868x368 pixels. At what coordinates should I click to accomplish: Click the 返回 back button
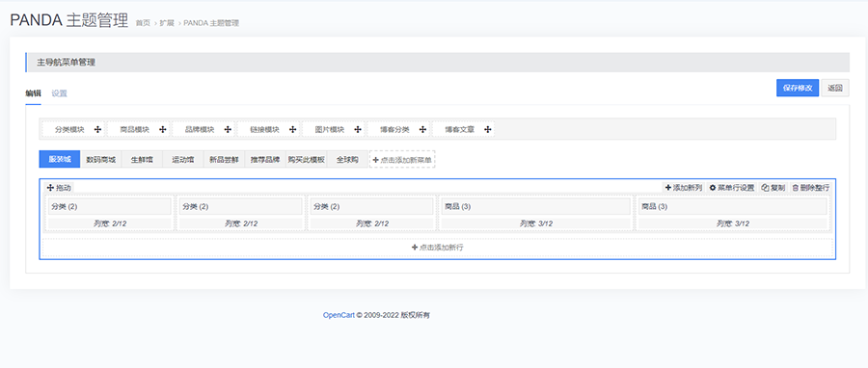click(835, 88)
